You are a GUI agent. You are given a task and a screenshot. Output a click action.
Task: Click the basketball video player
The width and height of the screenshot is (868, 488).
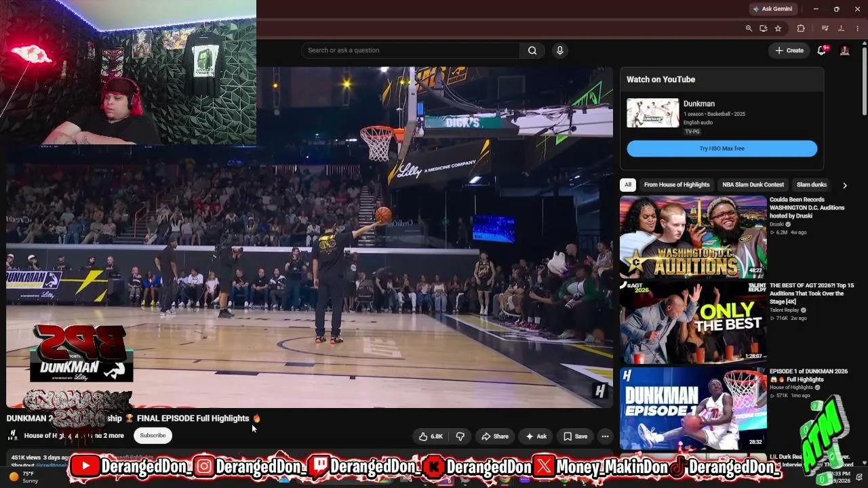point(309,237)
